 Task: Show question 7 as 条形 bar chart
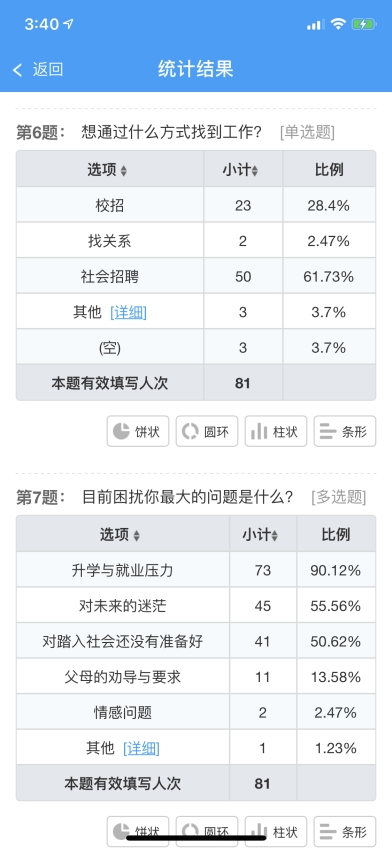[345, 831]
